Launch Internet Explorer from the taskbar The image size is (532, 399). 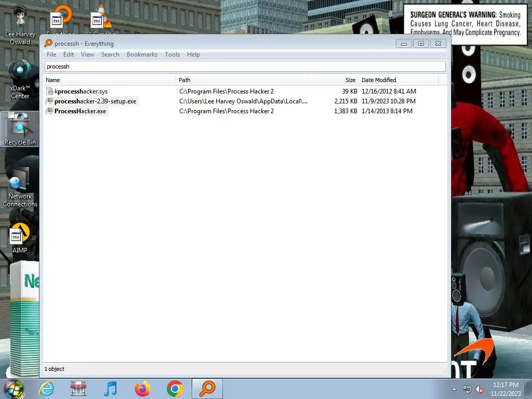tap(46, 389)
